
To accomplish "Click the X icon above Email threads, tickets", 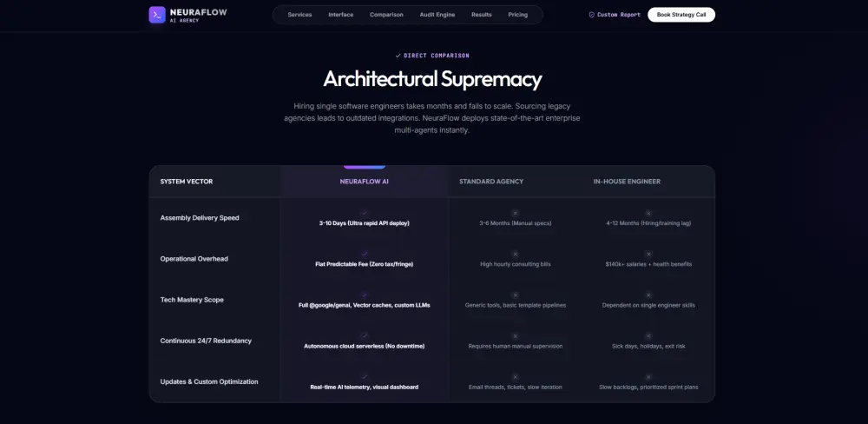I will (516, 377).
